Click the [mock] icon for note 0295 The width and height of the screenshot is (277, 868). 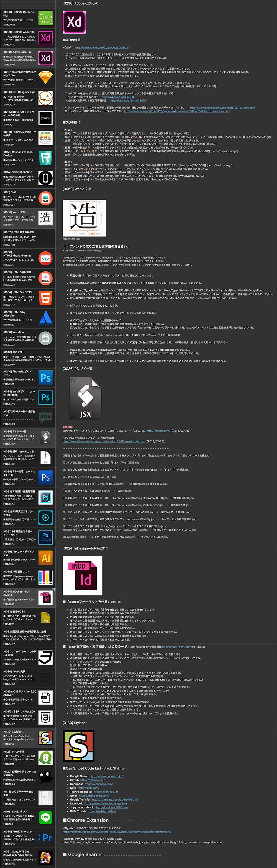[x=45, y=118]
